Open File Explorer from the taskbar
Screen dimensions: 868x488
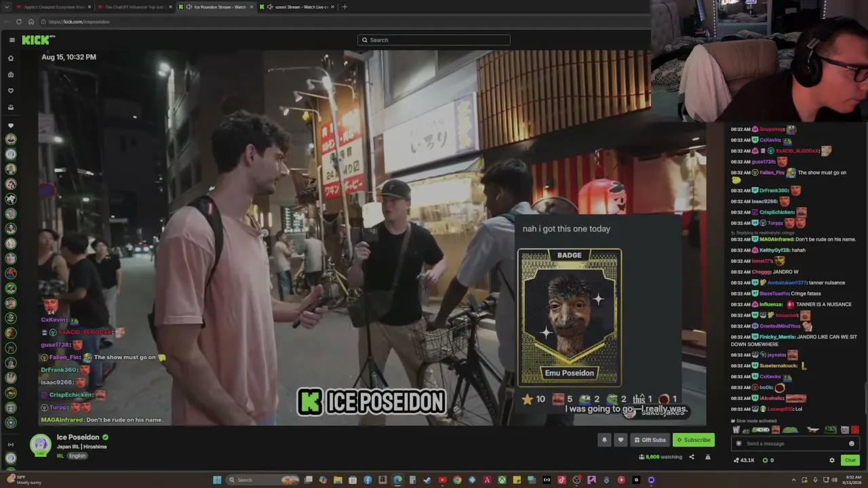pyautogui.click(x=338, y=480)
